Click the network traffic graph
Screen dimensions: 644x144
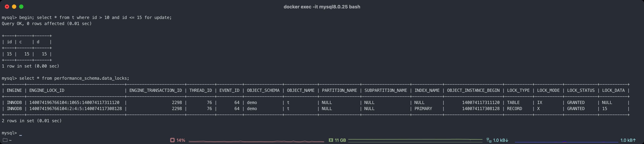point(566,141)
